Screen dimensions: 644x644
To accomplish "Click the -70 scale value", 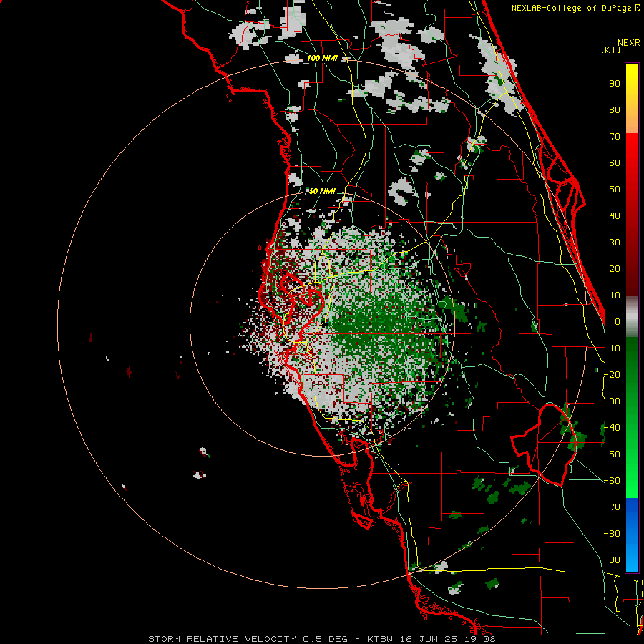I will click(x=612, y=507).
